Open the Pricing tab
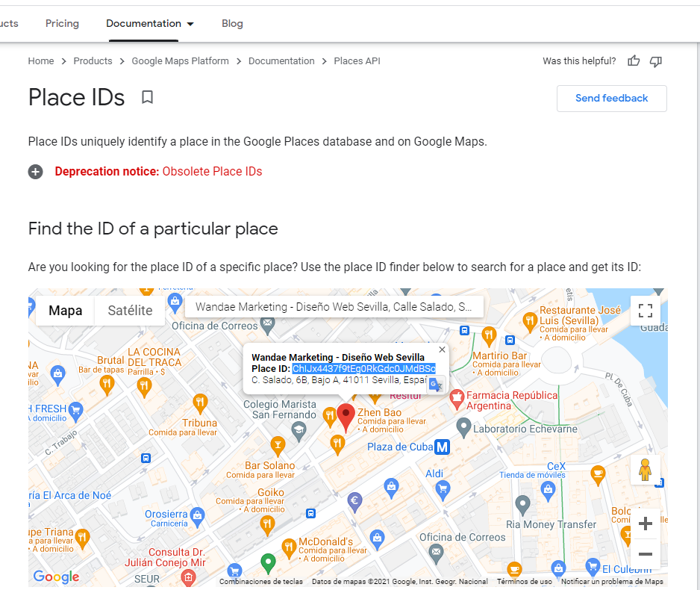The image size is (700, 590). pyautogui.click(x=62, y=24)
